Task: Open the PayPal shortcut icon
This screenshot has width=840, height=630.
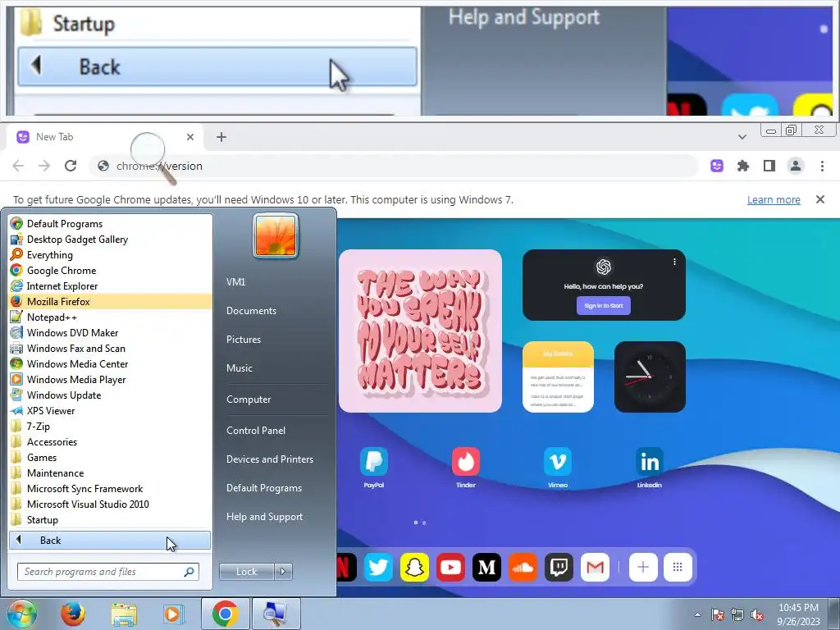Action: click(x=374, y=462)
